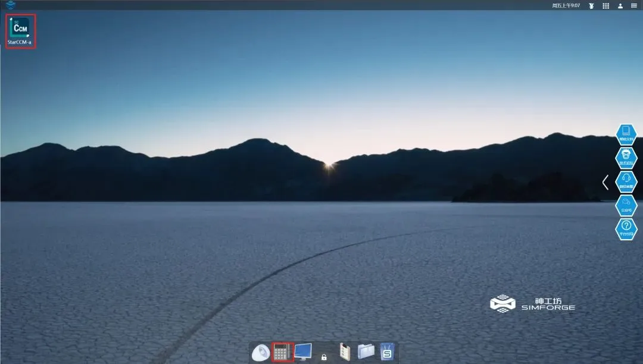Open the help documents hexagon button
The height and width of the screenshot is (364, 643).
coord(626,134)
